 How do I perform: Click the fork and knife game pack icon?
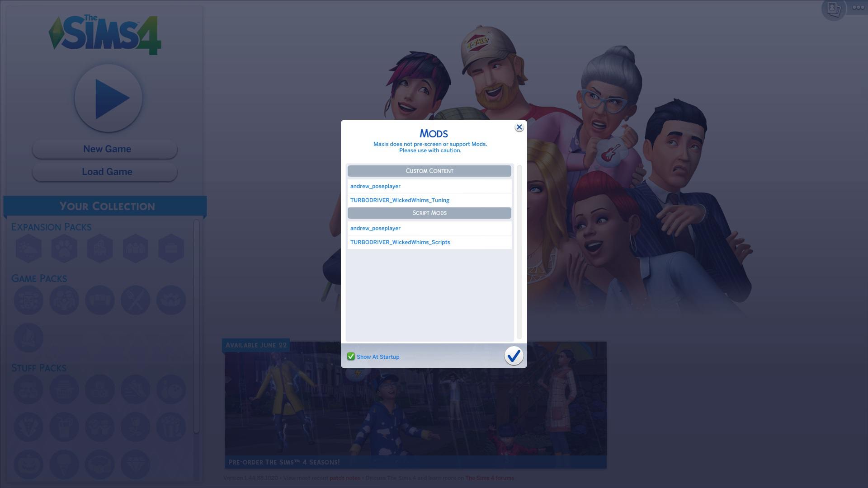[136, 300]
